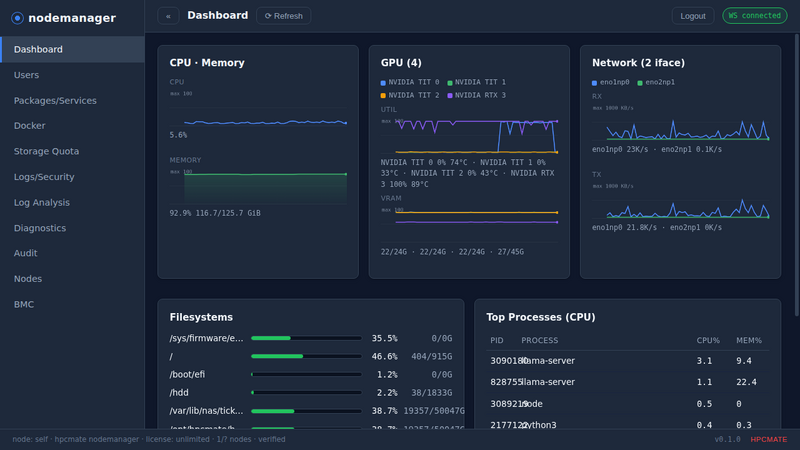Click the nodemanager logo icon
This screenshot has width=800, height=450.
tap(17, 18)
